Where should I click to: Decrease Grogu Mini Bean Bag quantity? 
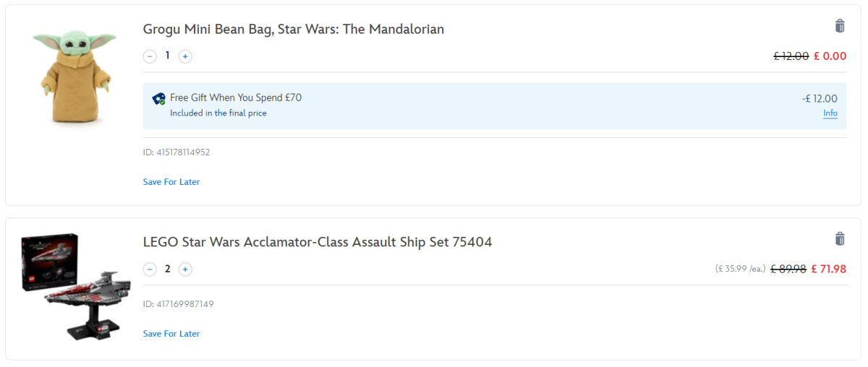(150, 56)
